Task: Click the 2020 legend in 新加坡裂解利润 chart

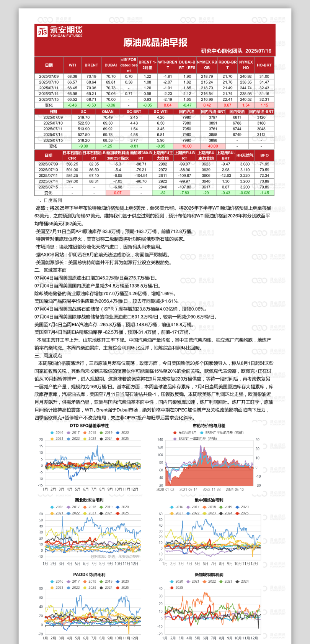Action: coord(176,581)
